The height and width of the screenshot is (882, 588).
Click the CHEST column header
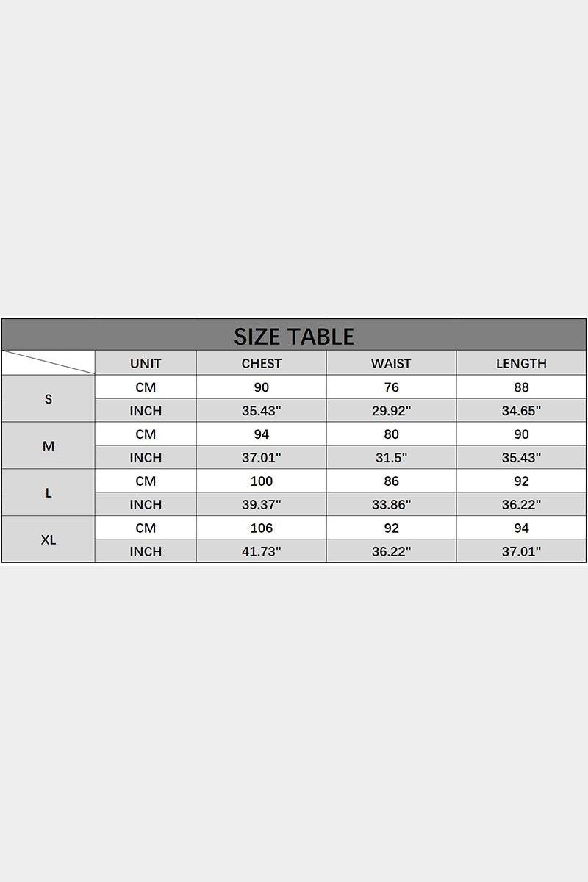tap(262, 363)
